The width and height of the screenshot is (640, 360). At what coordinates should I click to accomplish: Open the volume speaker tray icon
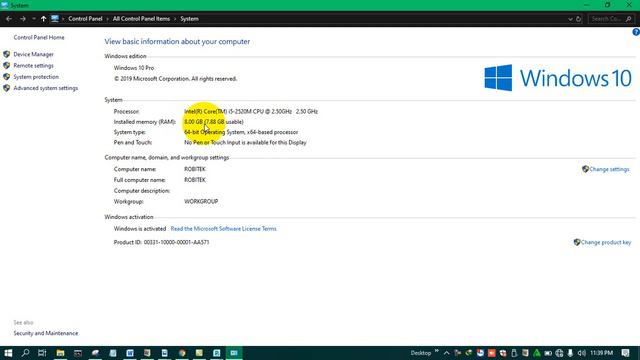coord(582,353)
